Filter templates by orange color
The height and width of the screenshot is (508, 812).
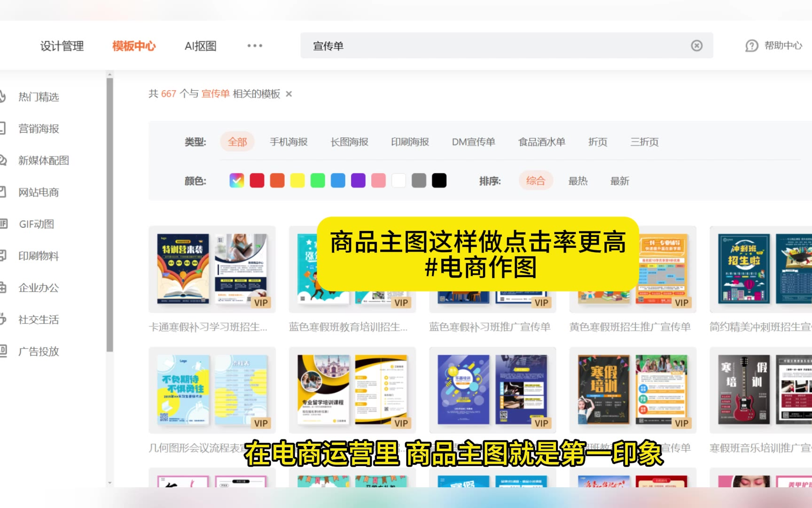point(277,181)
